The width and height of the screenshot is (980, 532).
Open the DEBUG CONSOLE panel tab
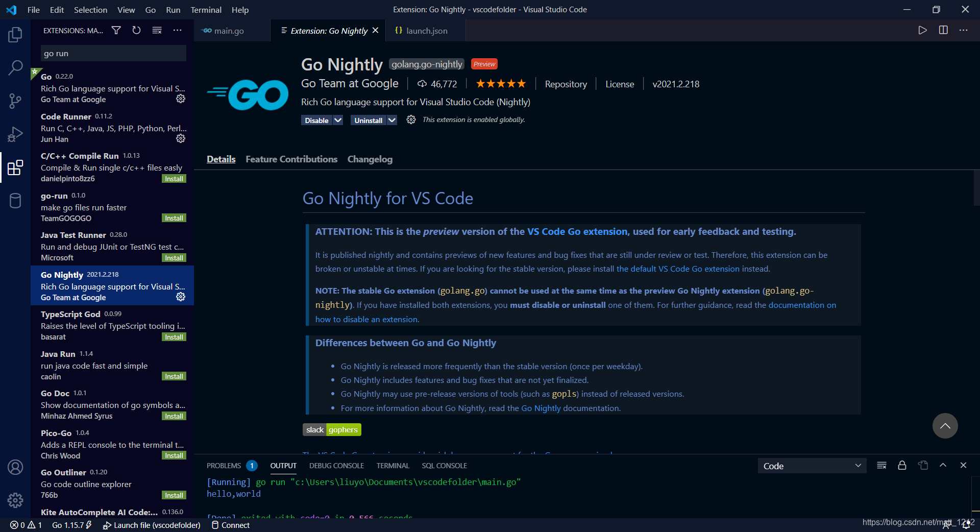(x=336, y=466)
